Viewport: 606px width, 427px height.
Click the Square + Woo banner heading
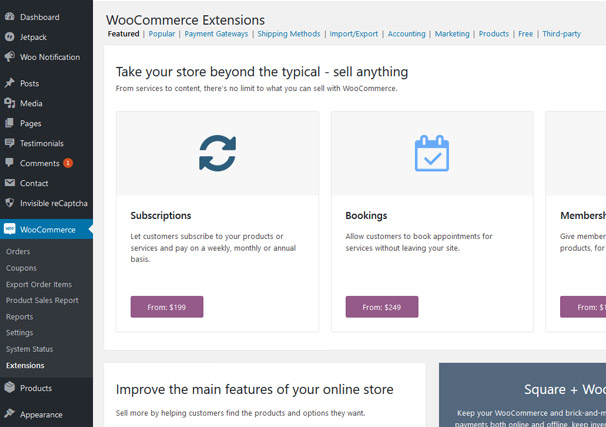coord(565,390)
